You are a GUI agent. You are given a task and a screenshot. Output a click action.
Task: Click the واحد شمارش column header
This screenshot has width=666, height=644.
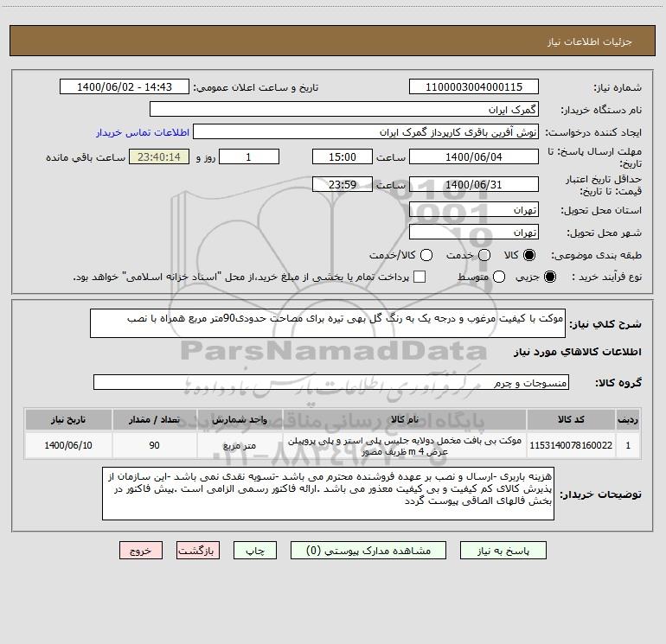(240, 419)
